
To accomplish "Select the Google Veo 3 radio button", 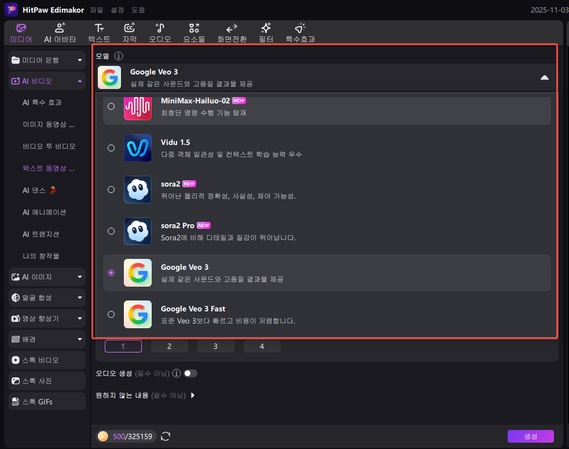I will pyautogui.click(x=111, y=273).
